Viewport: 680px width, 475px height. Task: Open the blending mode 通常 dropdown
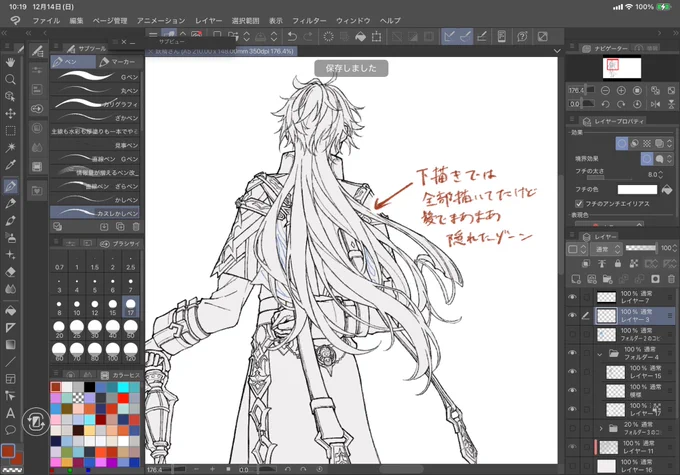(607, 249)
